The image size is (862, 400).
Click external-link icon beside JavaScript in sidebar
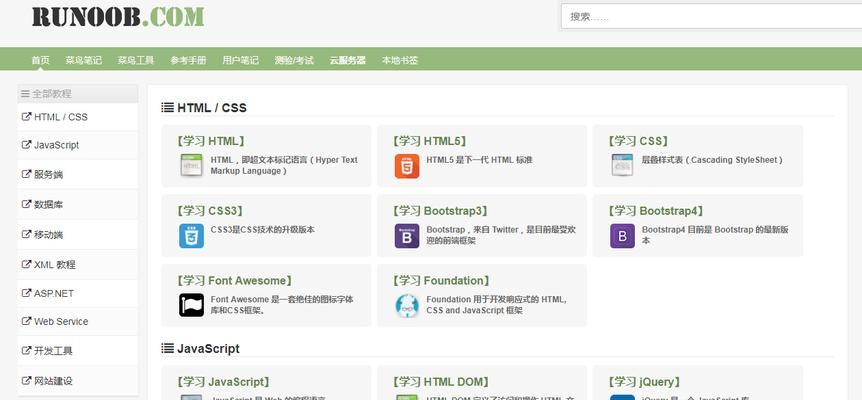point(26,145)
